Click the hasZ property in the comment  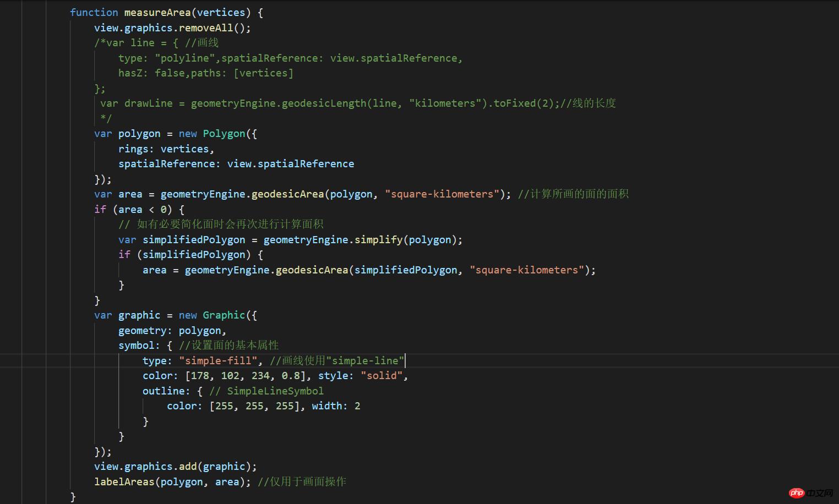tap(130, 73)
